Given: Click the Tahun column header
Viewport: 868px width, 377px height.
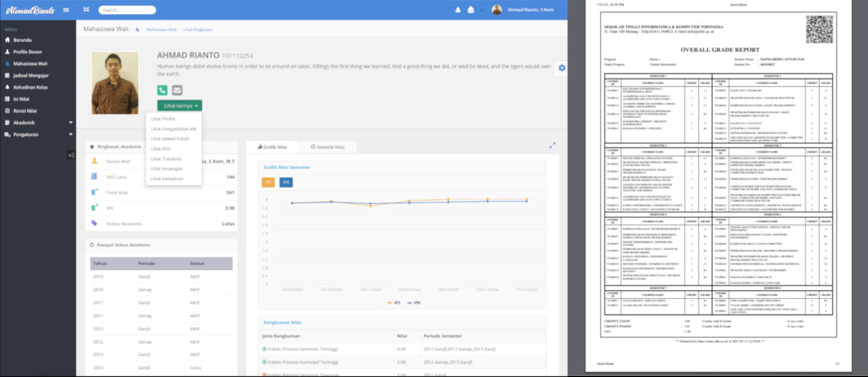Looking at the screenshot, I should 100,263.
